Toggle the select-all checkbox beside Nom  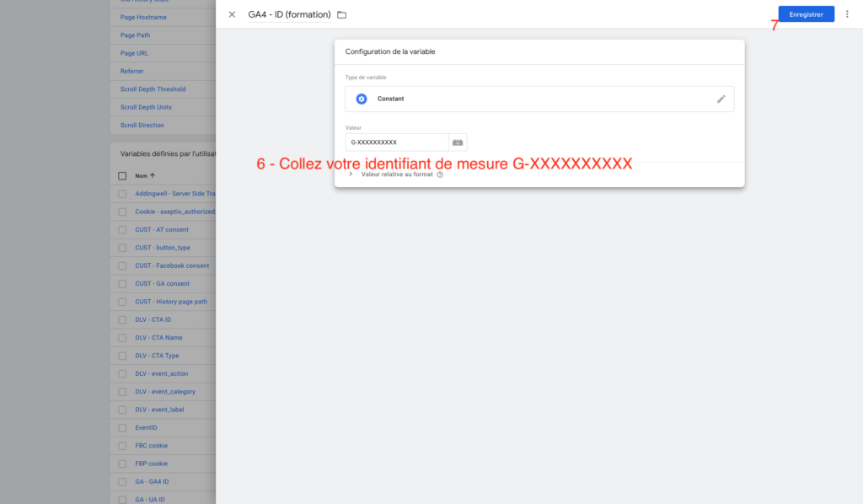point(122,176)
